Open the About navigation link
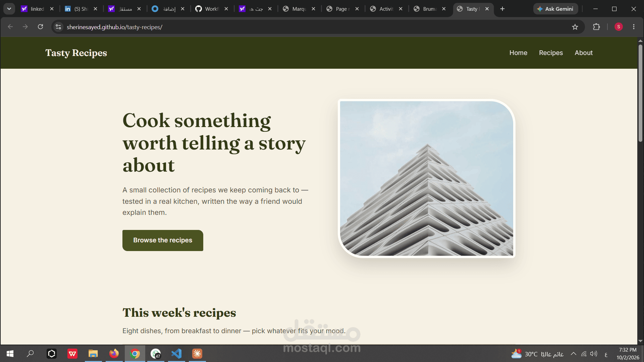 [x=584, y=53]
